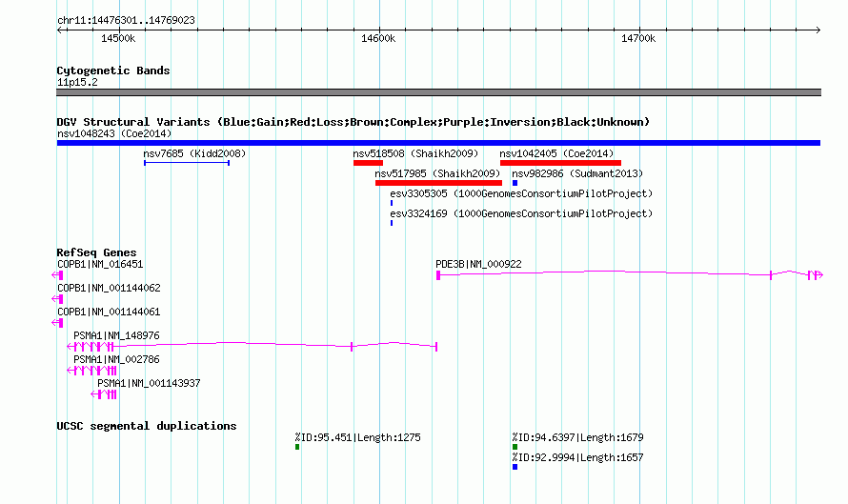This screenshot has height=504, width=848.
Task: Open the %ID:95.451|Length:1275 label
Action: (357, 437)
